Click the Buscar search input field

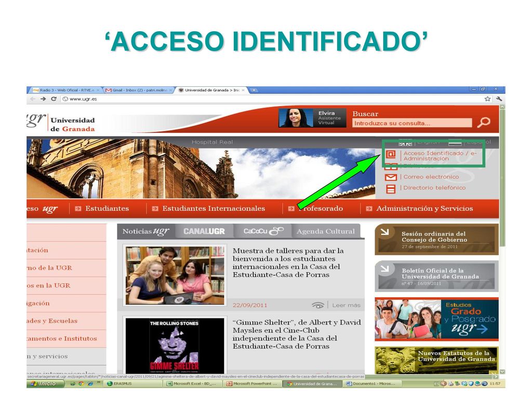click(412, 123)
